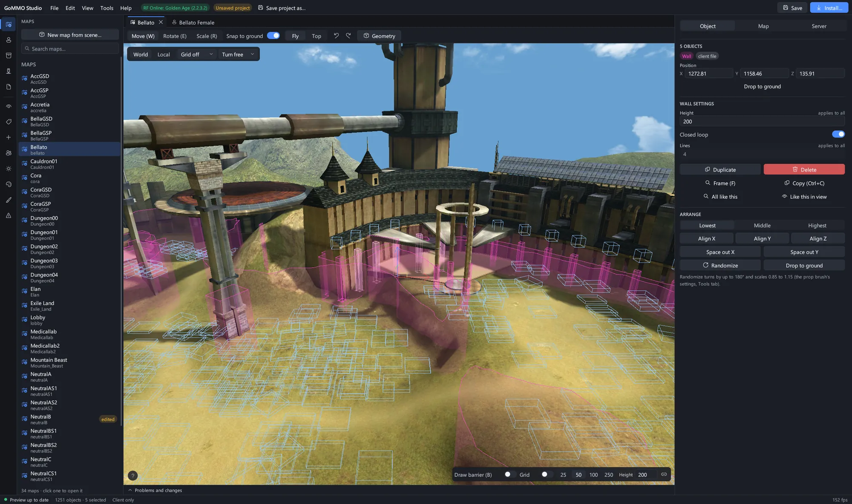This screenshot has height=504, width=852.
Task: Switch to the Map tab in right panel
Action: 763,26
